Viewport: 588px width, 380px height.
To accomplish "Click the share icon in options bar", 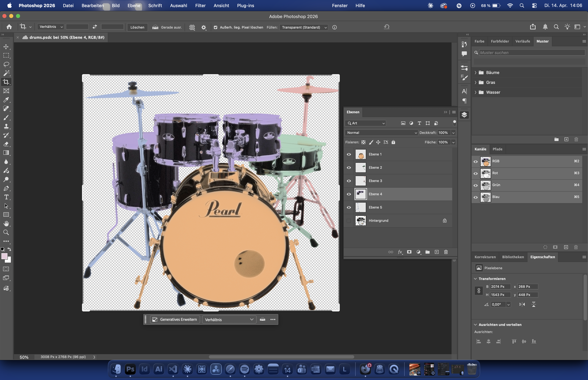I will tap(533, 27).
